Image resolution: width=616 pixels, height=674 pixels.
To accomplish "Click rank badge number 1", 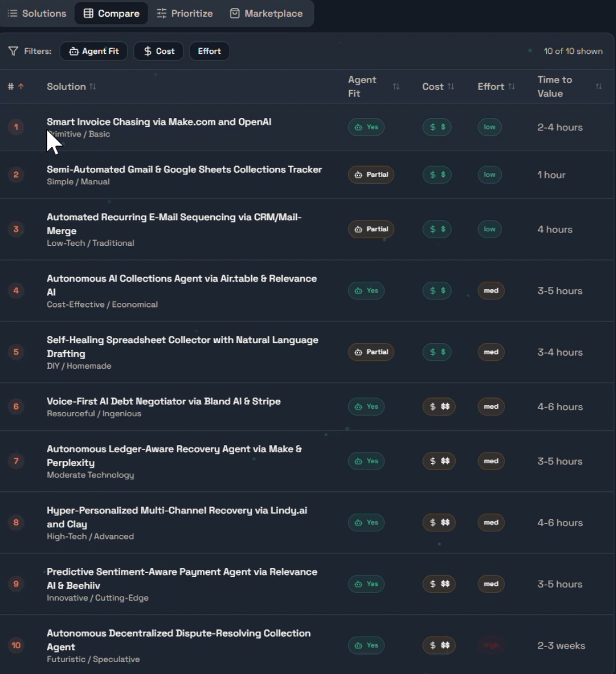I will click(x=16, y=127).
